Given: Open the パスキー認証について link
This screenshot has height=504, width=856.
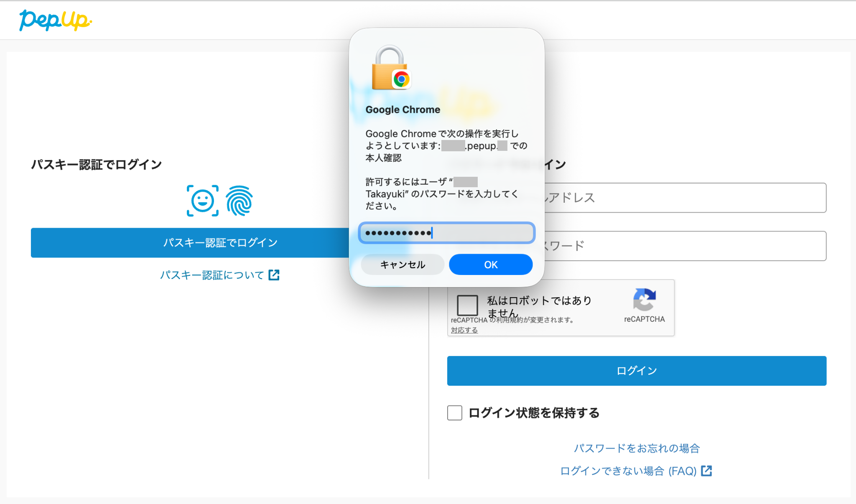Looking at the screenshot, I should [212, 275].
